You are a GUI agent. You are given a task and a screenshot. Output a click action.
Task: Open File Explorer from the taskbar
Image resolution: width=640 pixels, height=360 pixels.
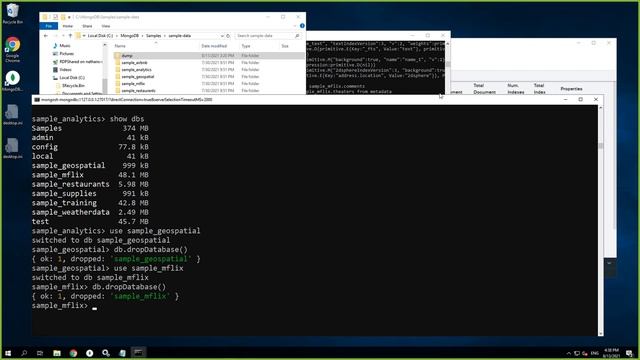point(57,353)
